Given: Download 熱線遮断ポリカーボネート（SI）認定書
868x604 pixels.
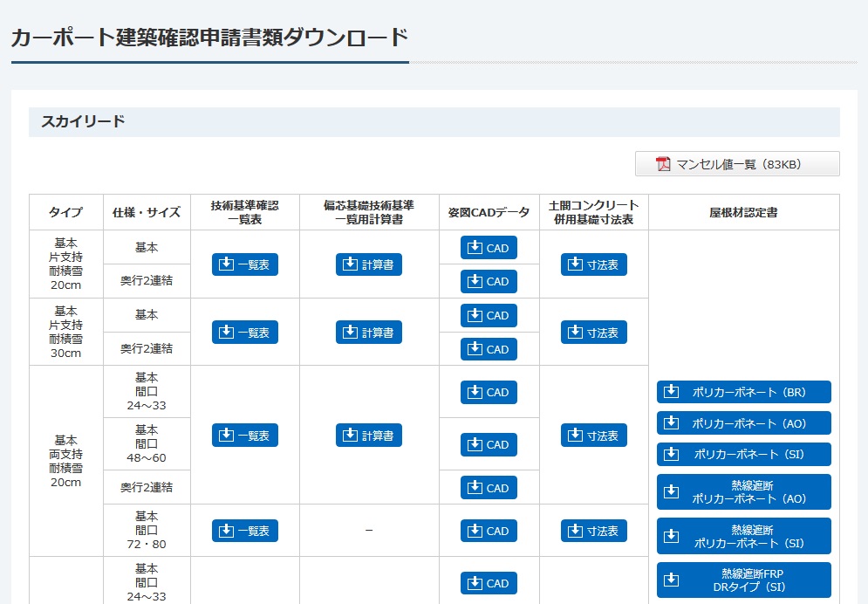Looking at the screenshot, I should coord(743,536).
